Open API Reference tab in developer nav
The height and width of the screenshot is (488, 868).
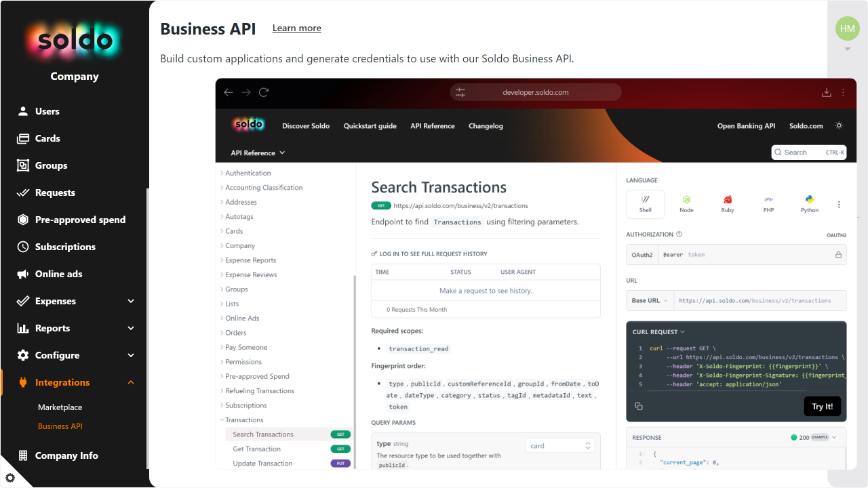pos(433,126)
